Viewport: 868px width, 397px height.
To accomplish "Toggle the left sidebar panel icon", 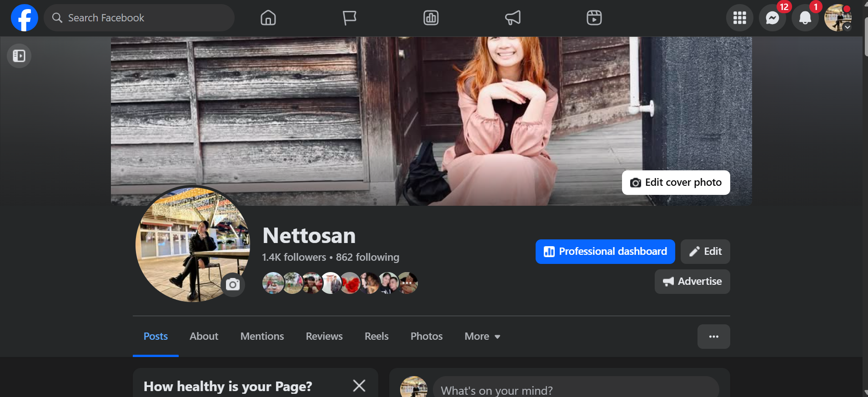I will (19, 56).
